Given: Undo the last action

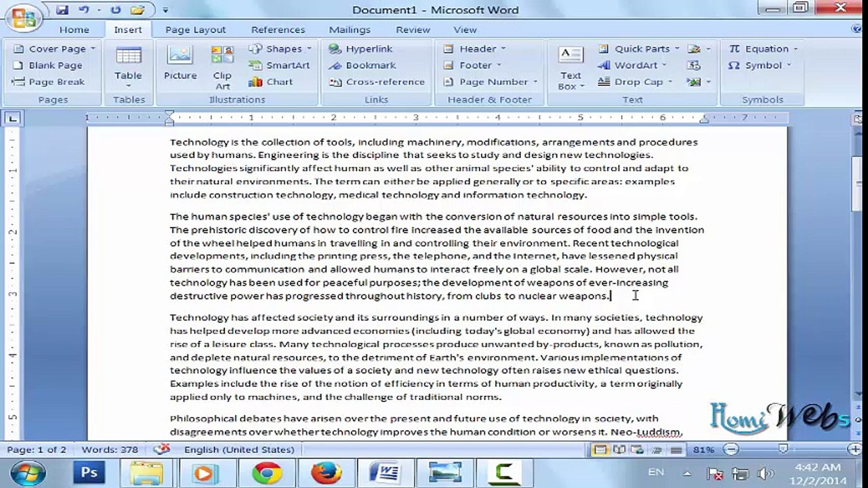Looking at the screenshot, I should (x=84, y=10).
